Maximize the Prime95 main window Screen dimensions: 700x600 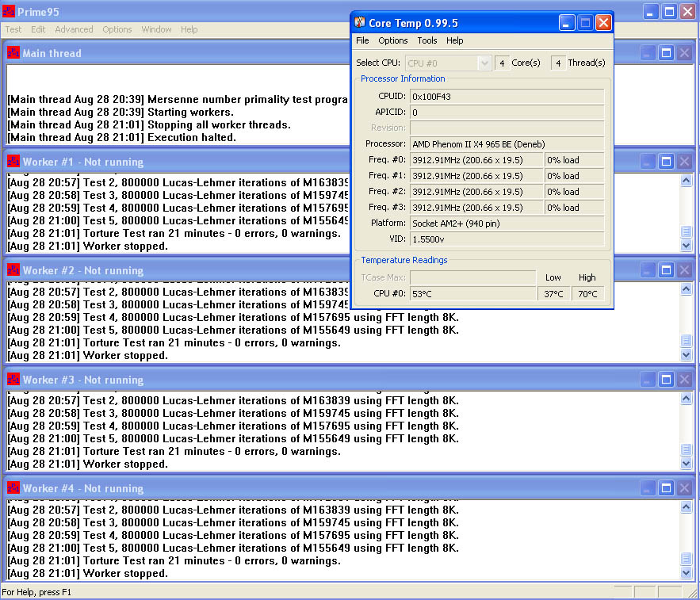pos(669,12)
